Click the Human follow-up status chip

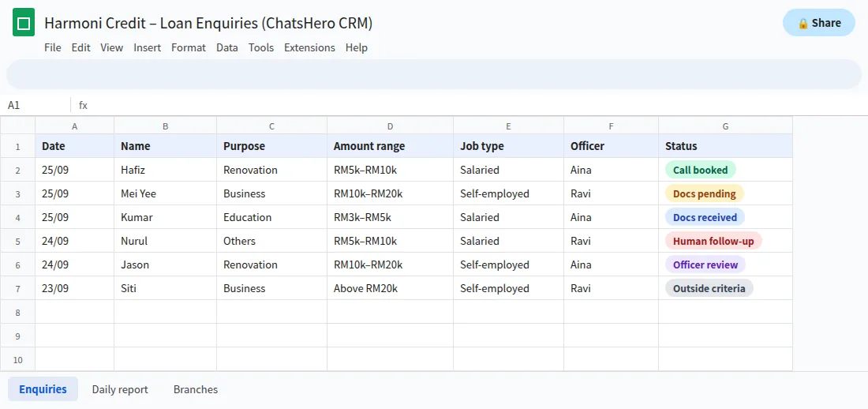point(713,241)
